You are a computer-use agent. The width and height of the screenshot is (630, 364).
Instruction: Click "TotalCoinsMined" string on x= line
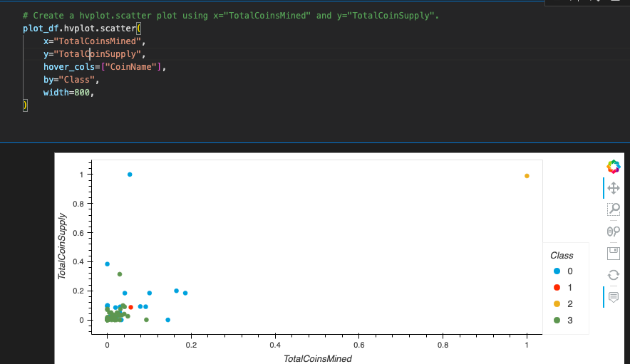click(97, 41)
